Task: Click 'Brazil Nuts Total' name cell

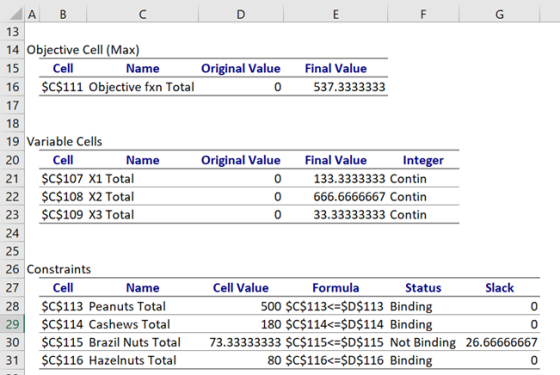Action: [135, 342]
